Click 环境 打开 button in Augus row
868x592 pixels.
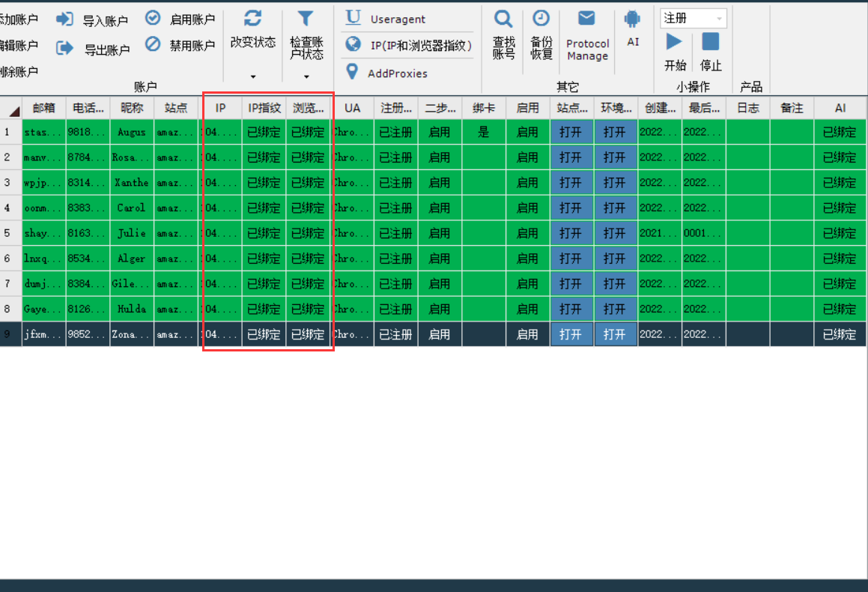click(x=616, y=133)
